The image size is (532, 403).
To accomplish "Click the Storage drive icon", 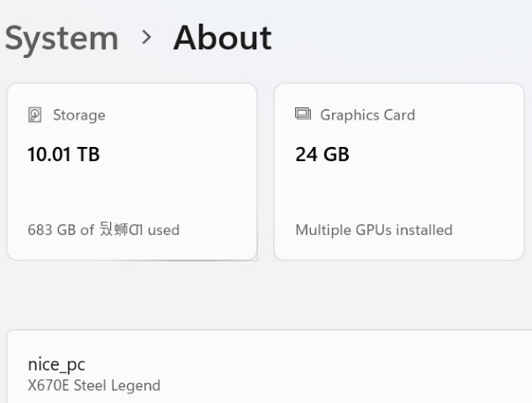I will [x=34, y=114].
